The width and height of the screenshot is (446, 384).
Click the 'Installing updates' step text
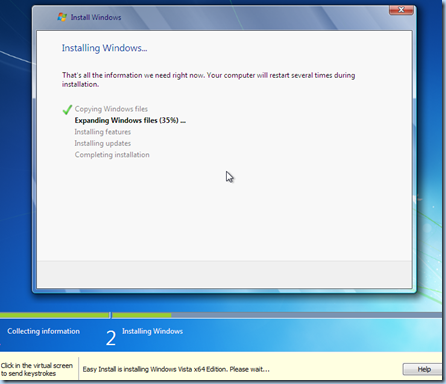tap(103, 143)
